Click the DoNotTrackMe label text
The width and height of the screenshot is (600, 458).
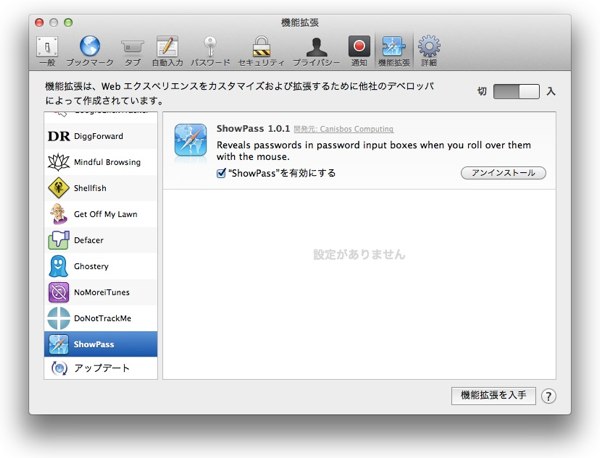(102, 318)
